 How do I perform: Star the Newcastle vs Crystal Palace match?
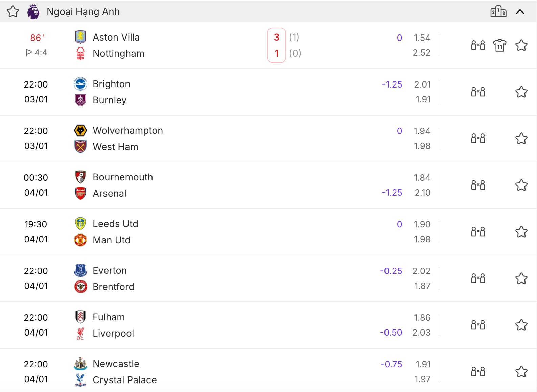coord(521,372)
